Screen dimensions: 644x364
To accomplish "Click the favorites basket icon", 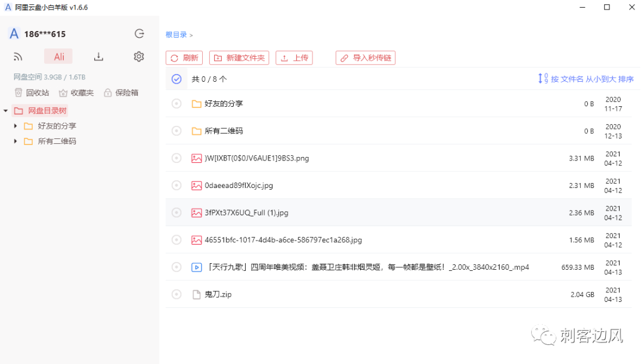I will (63, 93).
